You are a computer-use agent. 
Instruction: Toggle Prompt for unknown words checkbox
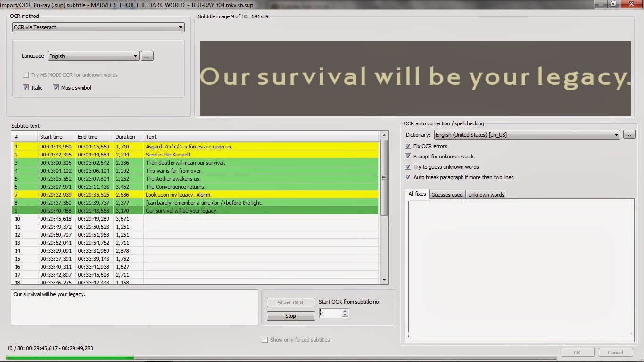tap(408, 156)
